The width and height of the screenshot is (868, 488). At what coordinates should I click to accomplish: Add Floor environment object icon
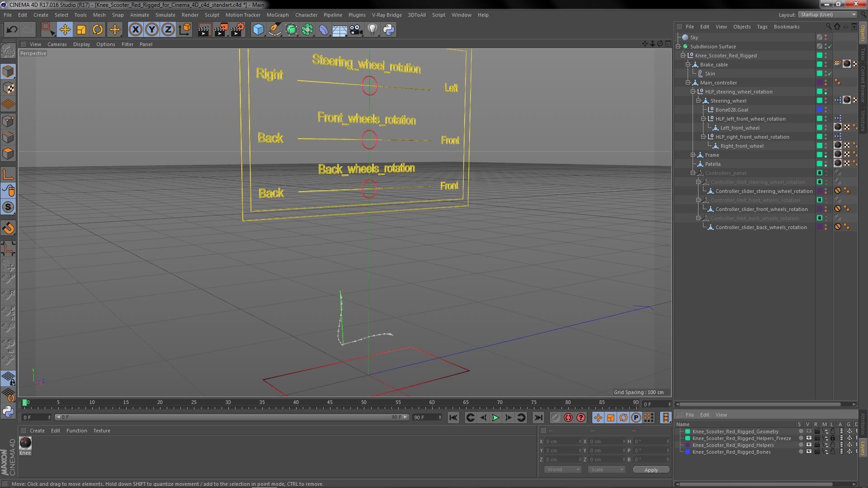point(340,30)
